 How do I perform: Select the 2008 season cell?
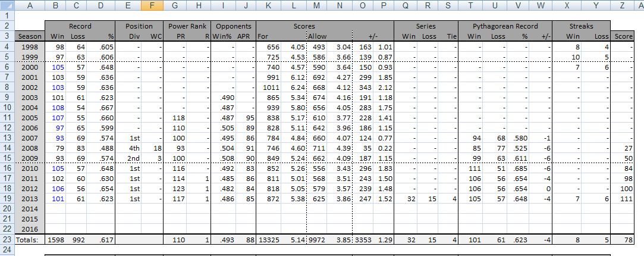click(x=30, y=148)
